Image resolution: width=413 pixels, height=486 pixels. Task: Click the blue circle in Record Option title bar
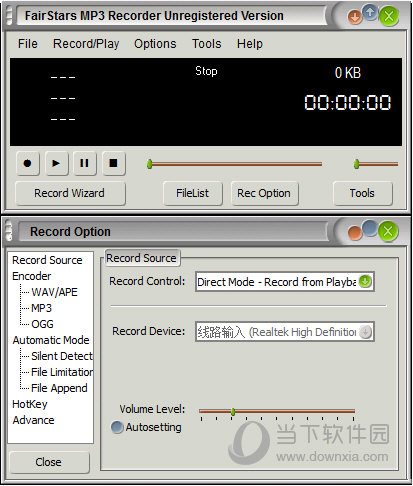coord(369,228)
